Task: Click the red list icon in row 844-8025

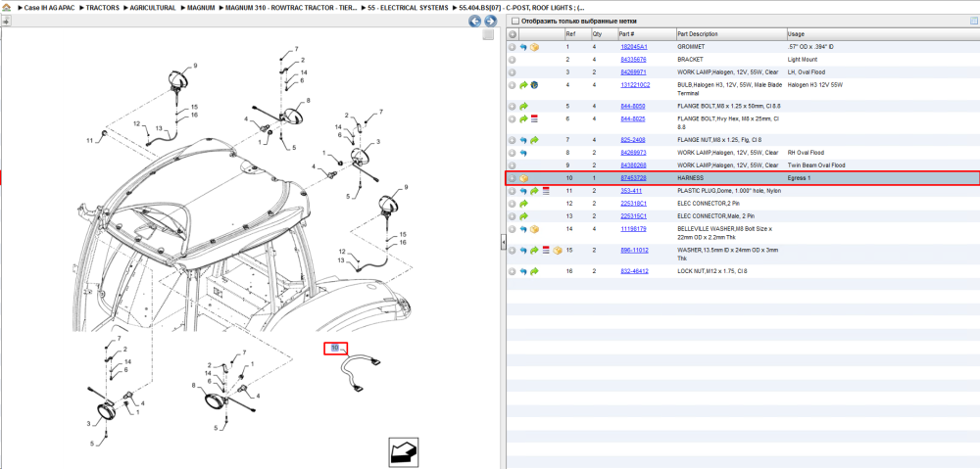Action: pyautogui.click(x=534, y=118)
